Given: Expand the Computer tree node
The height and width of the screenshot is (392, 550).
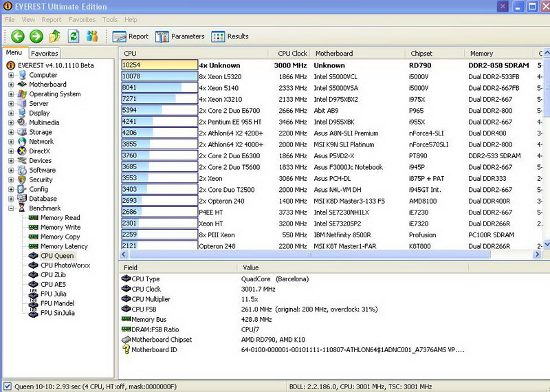Looking at the screenshot, I should (11, 75).
